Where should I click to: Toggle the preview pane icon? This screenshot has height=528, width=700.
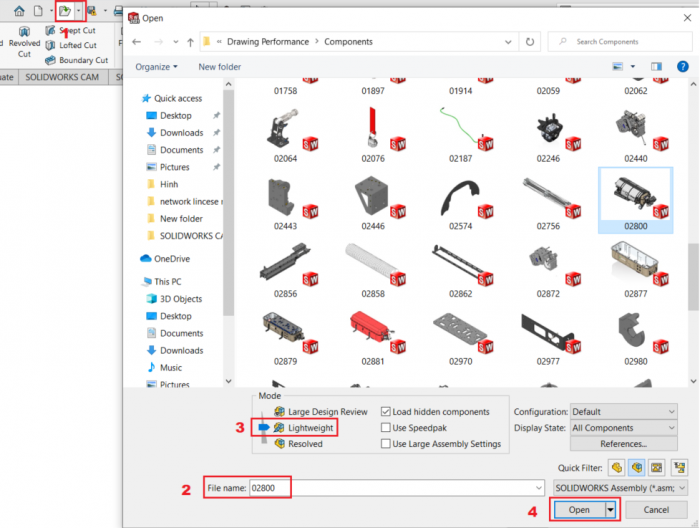point(656,67)
